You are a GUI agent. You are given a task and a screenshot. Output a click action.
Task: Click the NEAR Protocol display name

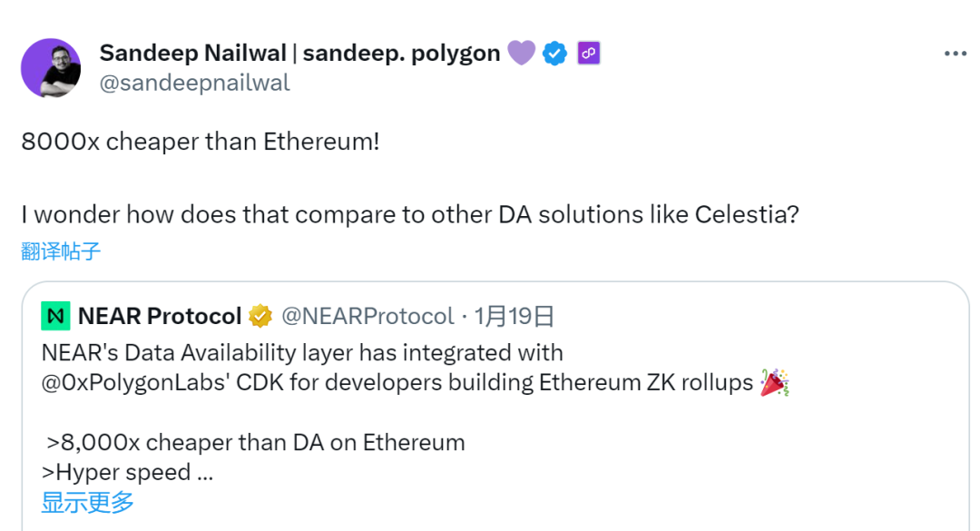coord(159,316)
